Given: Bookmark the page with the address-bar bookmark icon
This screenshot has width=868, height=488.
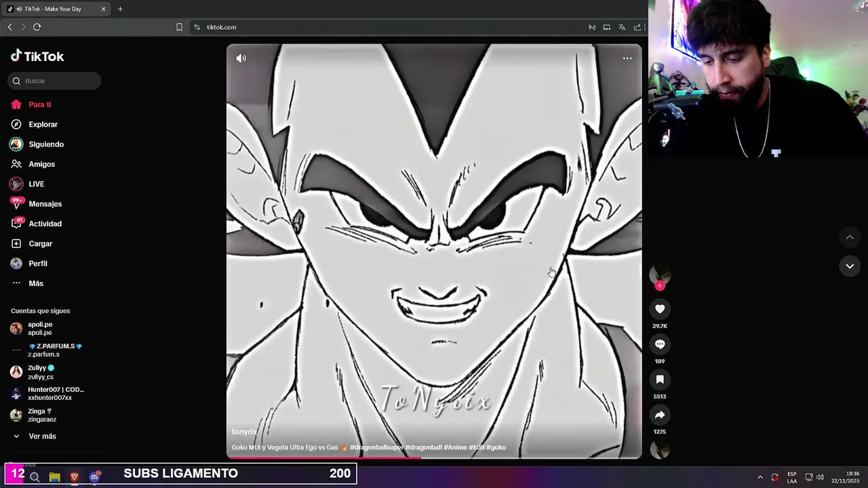Looking at the screenshot, I should click(179, 27).
